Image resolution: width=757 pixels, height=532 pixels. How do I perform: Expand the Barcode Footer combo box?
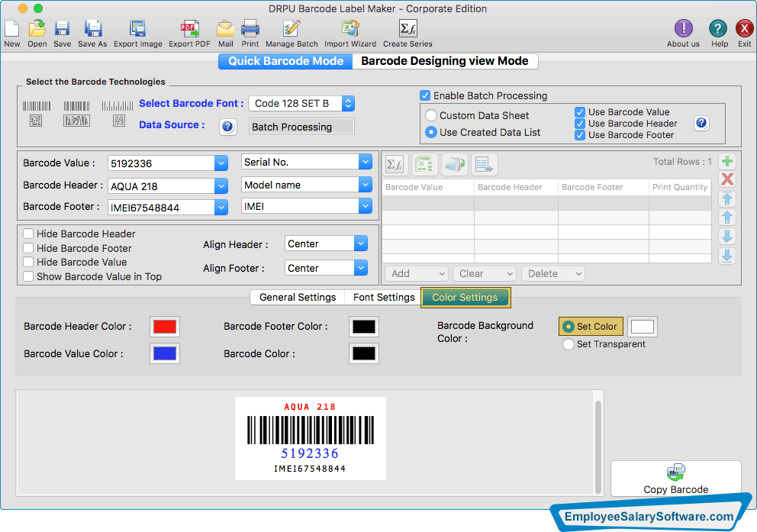click(221, 207)
